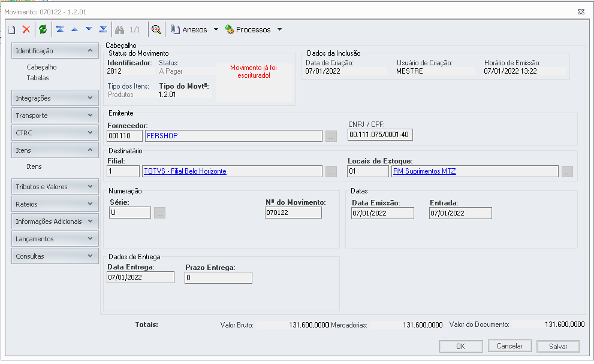Screen dimensions: 594x364
Task: Select Cabeçalho in the sidebar
Action: tap(42, 67)
